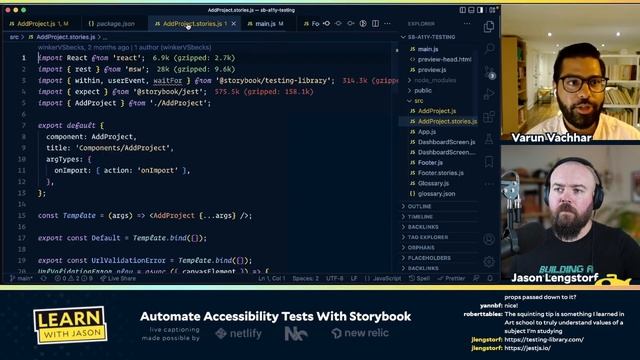640x360 pixels.
Task: Open DashboardScreen.js in the explorer
Action: coord(446,142)
